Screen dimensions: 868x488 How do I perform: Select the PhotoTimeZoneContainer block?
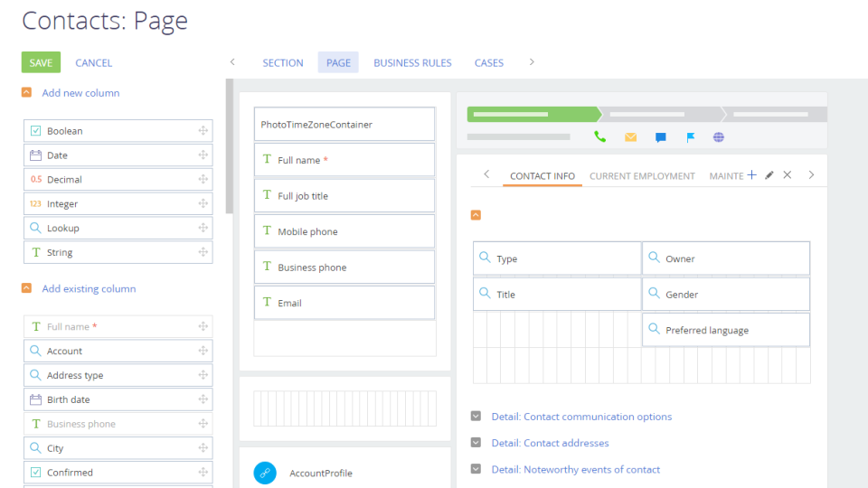[x=344, y=125]
